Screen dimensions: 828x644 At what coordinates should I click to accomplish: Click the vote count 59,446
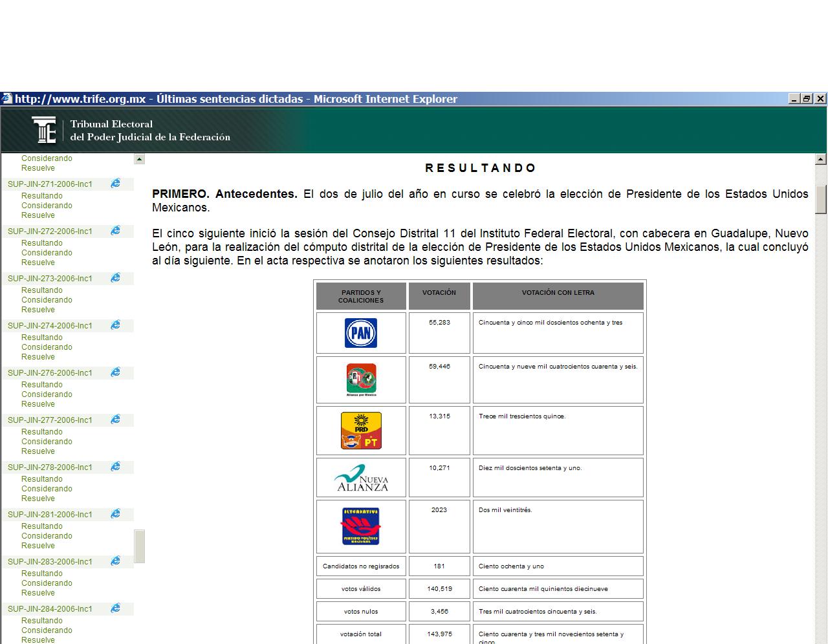[x=439, y=367]
